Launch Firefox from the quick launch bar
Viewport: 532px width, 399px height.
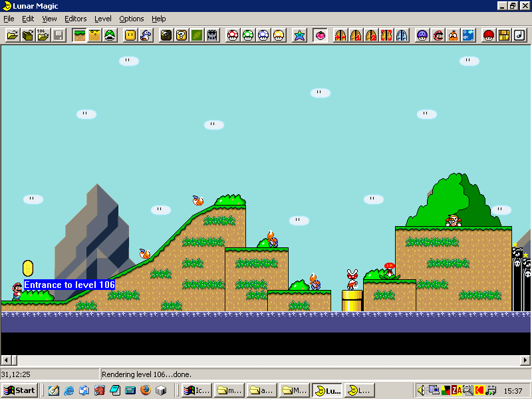coord(146,390)
